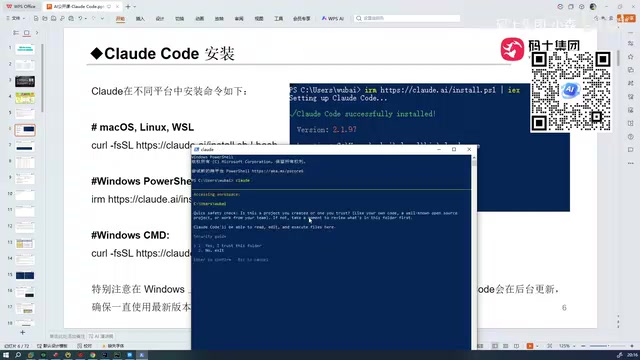This screenshot has height=360, width=640.
Task: Add a new slide with the plus button
Action: click(22, 333)
